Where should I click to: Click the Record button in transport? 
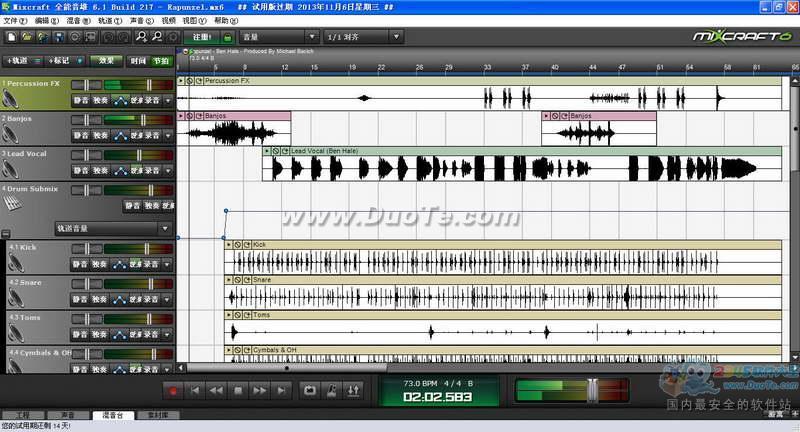(x=173, y=391)
